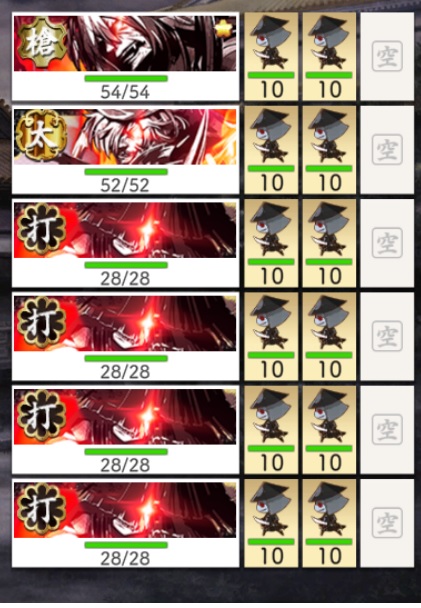Open the fourth row uchigatana portrait
This screenshot has height=608, width=421.
click(x=125, y=323)
